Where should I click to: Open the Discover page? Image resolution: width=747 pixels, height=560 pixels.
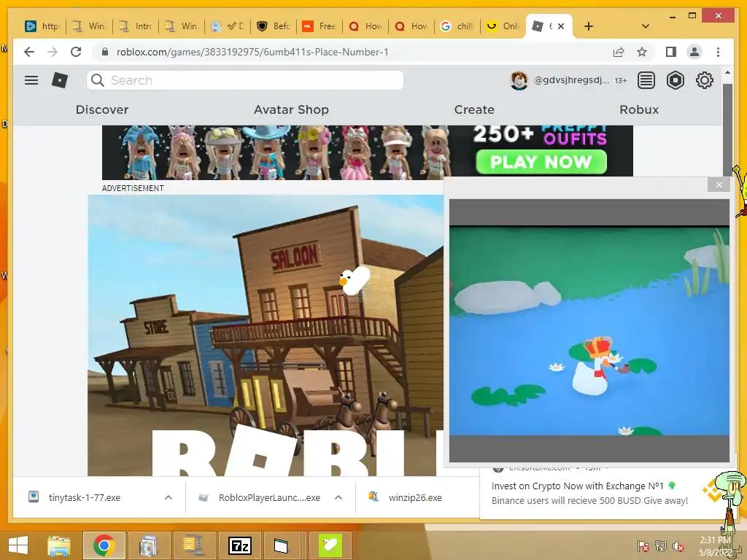click(x=102, y=109)
